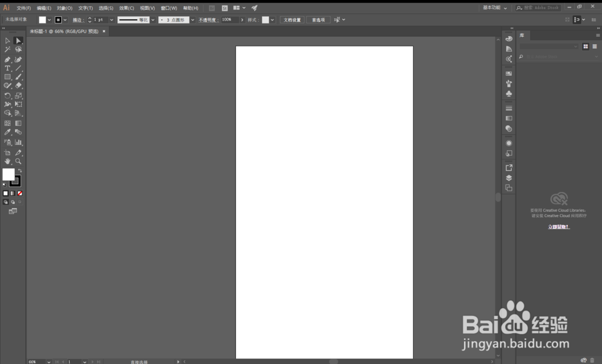Select the Column Graph tool
The width and height of the screenshot is (602, 364).
pos(18,143)
